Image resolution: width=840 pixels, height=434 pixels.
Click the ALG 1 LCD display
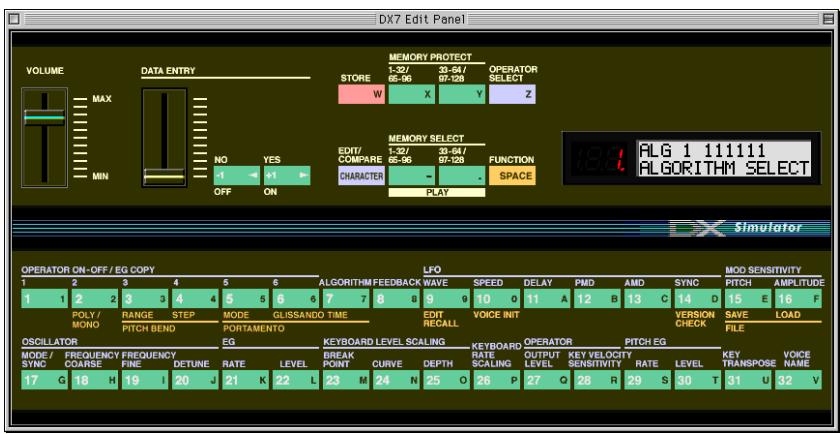724,159
